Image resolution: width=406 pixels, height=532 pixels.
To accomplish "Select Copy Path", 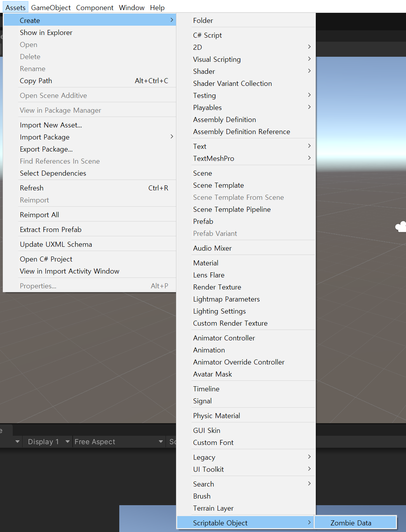I will click(x=36, y=80).
